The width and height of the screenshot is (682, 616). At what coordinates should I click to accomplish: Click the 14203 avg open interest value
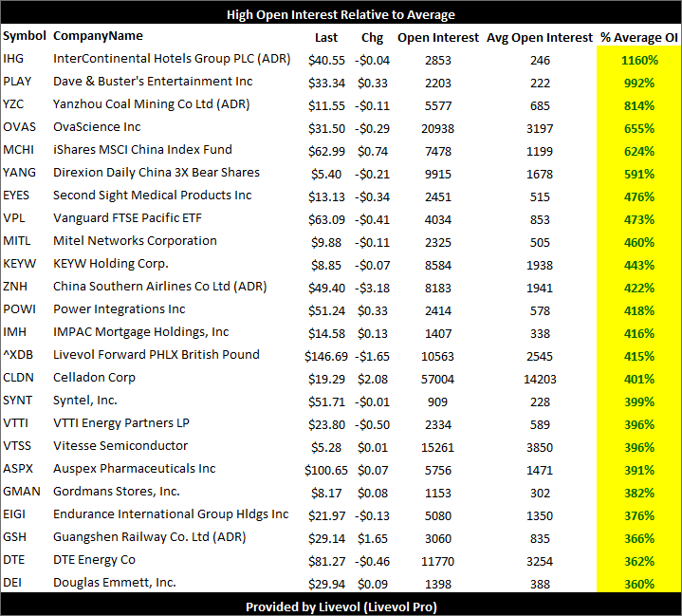(x=540, y=379)
